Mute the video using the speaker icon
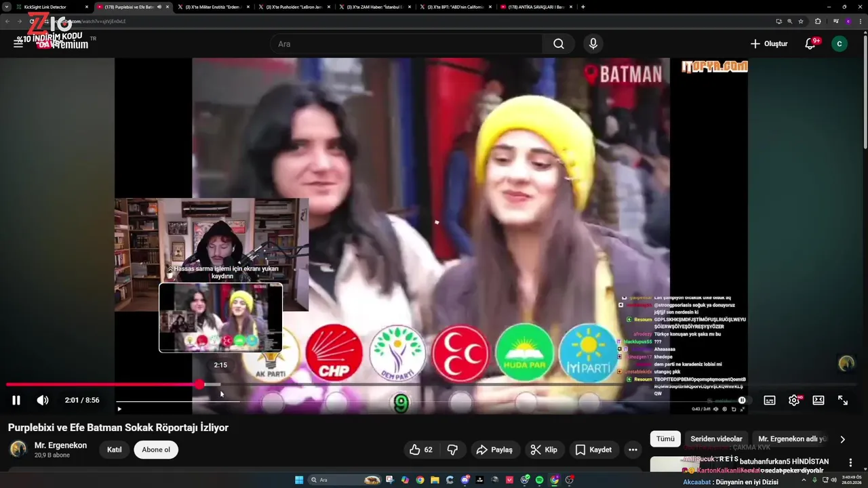Viewport: 868px width, 488px height. 43,400
